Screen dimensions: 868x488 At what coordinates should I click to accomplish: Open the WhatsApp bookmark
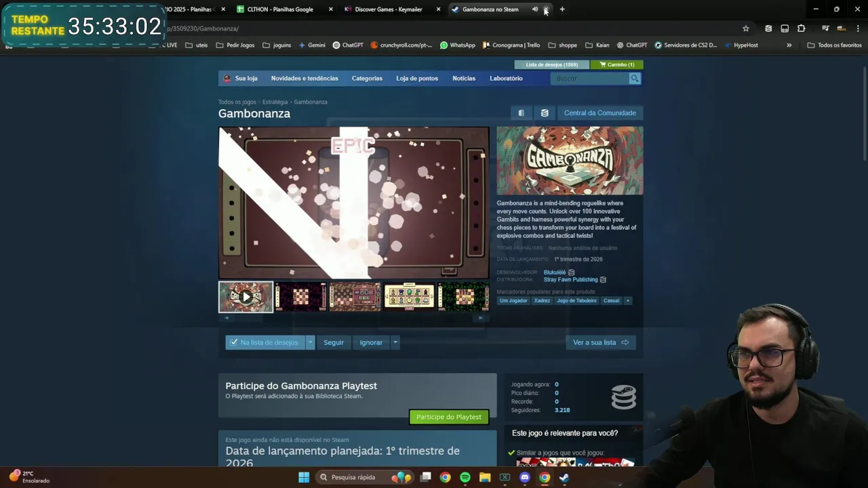coord(458,45)
